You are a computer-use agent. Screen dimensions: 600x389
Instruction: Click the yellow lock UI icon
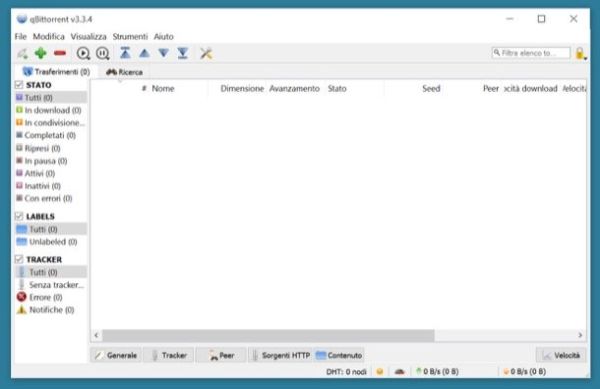click(x=580, y=53)
